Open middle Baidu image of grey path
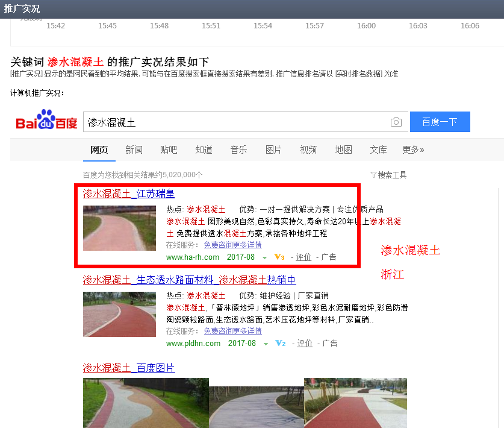This screenshot has width=504, height=428. click(x=257, y=407)
